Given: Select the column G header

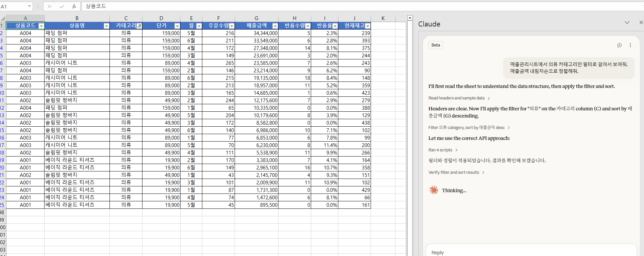Looking at the screenshot, I should click(x=256, y=18).
